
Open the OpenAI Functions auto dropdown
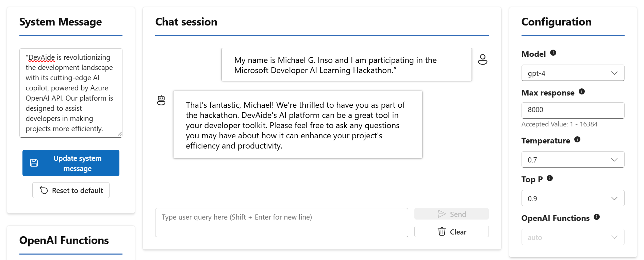[573, 237]
